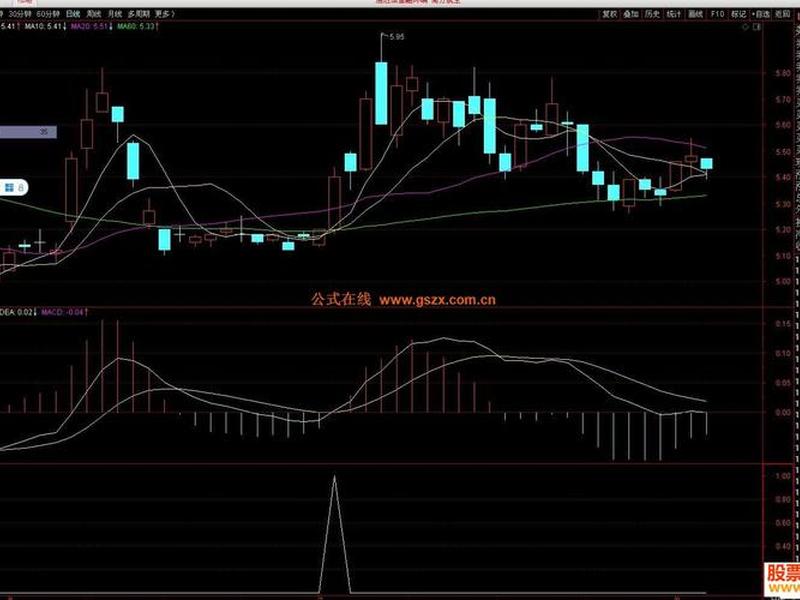Open the F10 company info

717,14
